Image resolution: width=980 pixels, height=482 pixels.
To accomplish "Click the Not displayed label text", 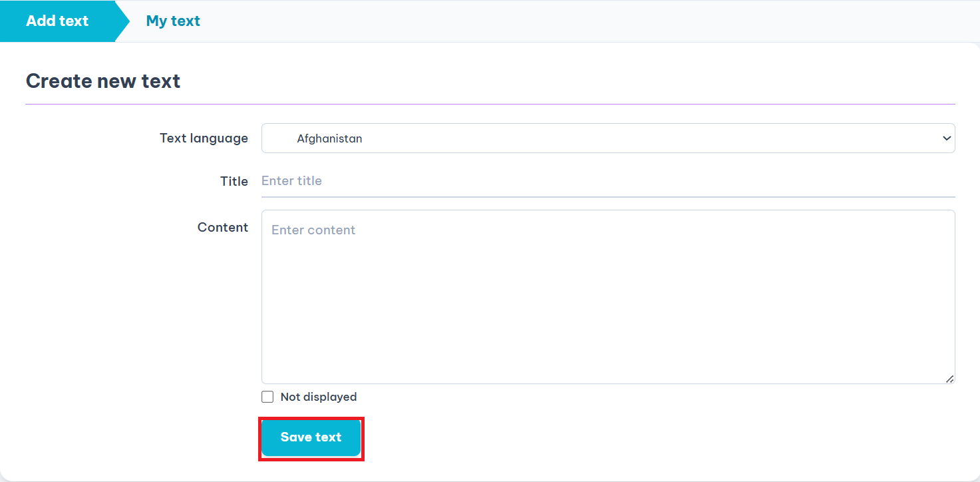I will tap(319, 396).
